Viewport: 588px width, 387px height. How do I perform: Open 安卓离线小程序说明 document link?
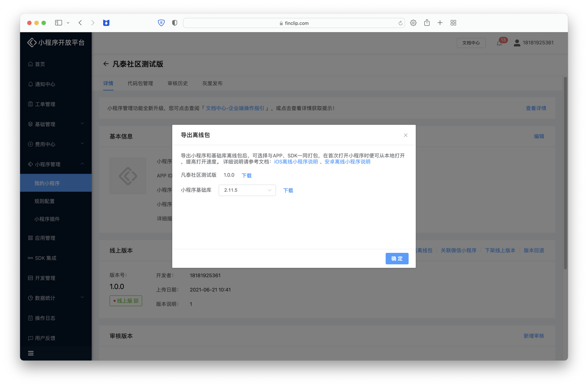(347, 162)
